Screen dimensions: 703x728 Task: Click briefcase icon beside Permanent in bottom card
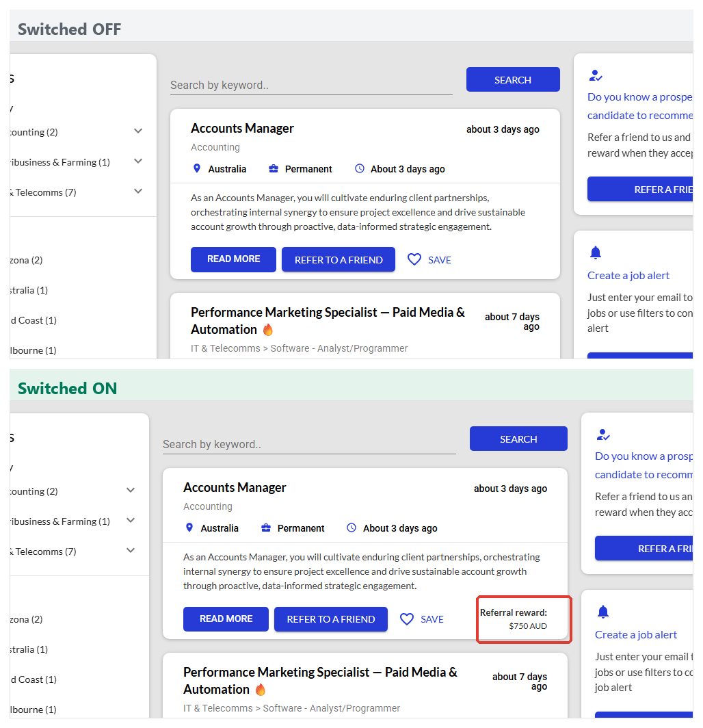[266, 528]
